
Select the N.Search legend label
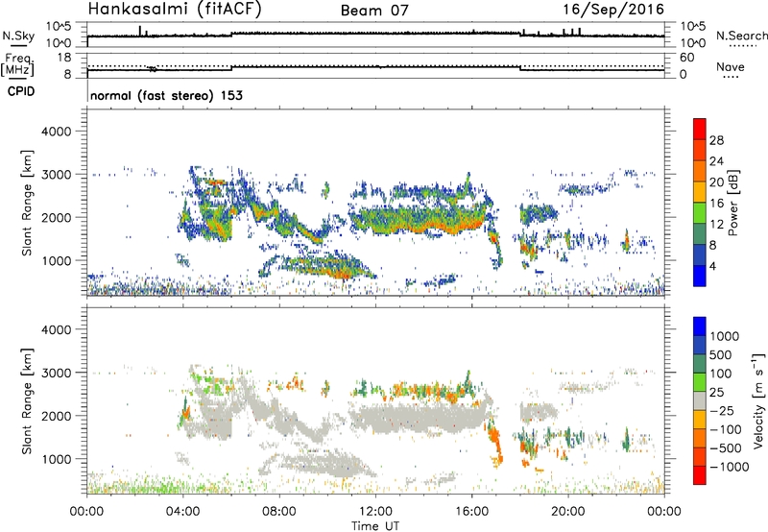[741, 36]
